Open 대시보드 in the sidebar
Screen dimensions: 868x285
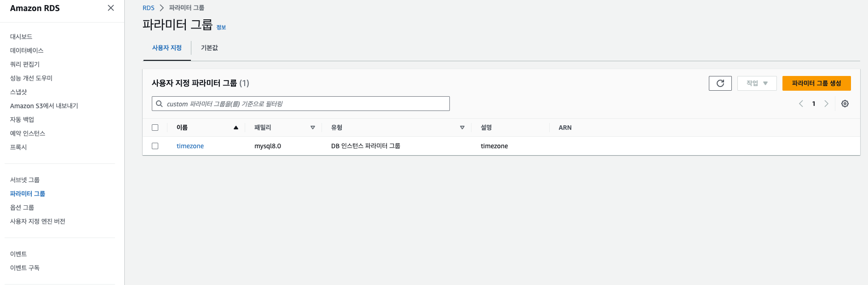pos(21,36)
